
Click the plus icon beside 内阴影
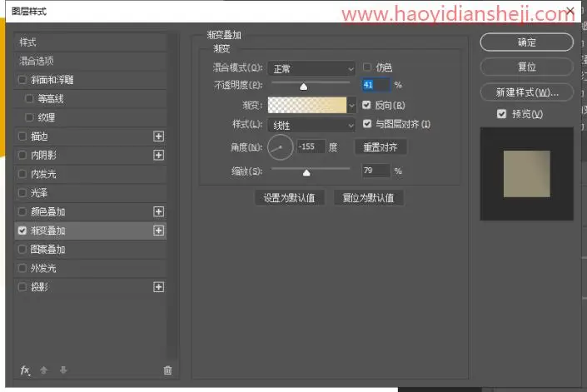click(x=159, y=155)
